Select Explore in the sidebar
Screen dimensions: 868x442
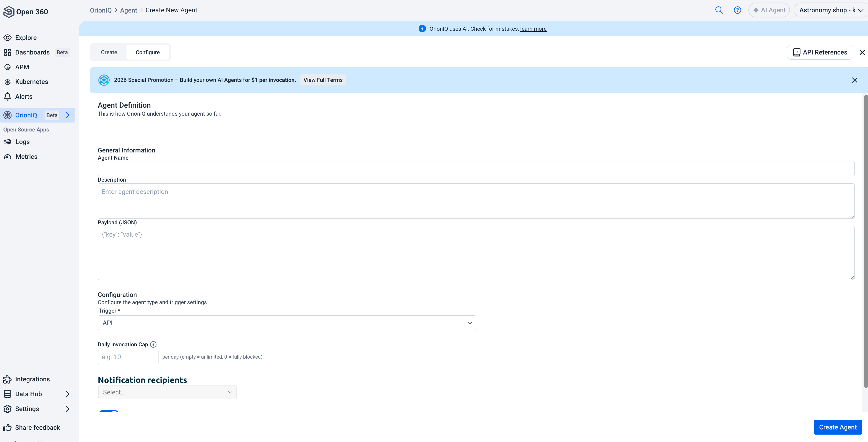click(x=26, y=37)
